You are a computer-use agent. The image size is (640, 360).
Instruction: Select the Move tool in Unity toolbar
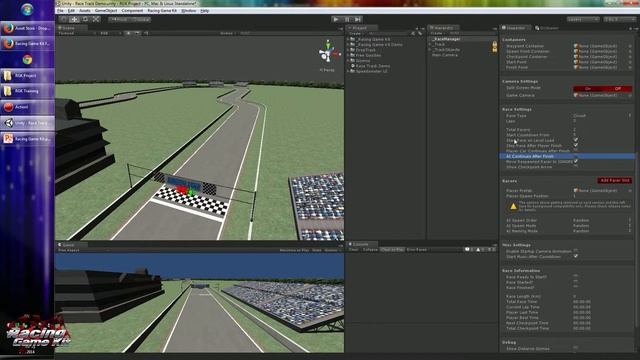tap(74, 19)
